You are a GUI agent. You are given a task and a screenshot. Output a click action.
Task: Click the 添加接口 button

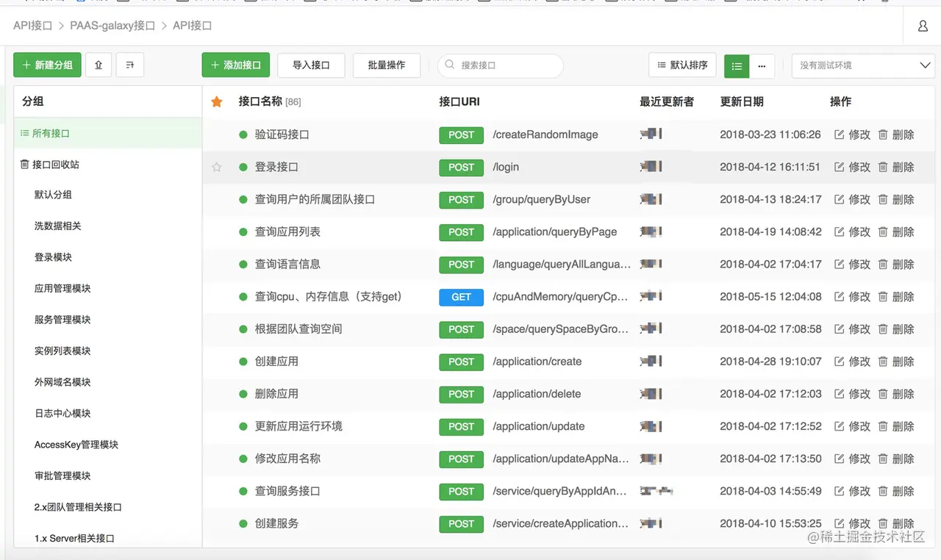click(x=236, y=65)
